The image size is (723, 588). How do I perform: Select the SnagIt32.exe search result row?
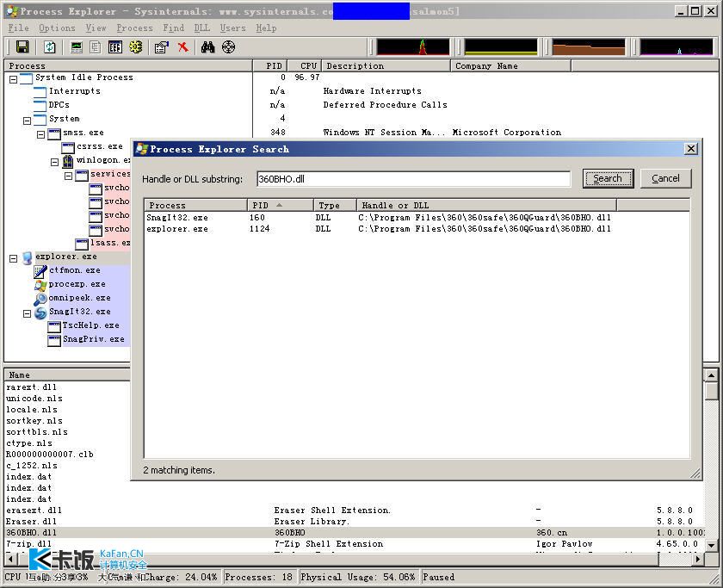tap(417, 218)
